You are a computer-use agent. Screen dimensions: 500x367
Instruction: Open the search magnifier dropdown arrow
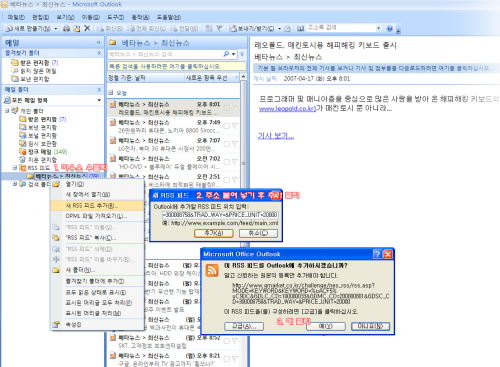point(233,54)
